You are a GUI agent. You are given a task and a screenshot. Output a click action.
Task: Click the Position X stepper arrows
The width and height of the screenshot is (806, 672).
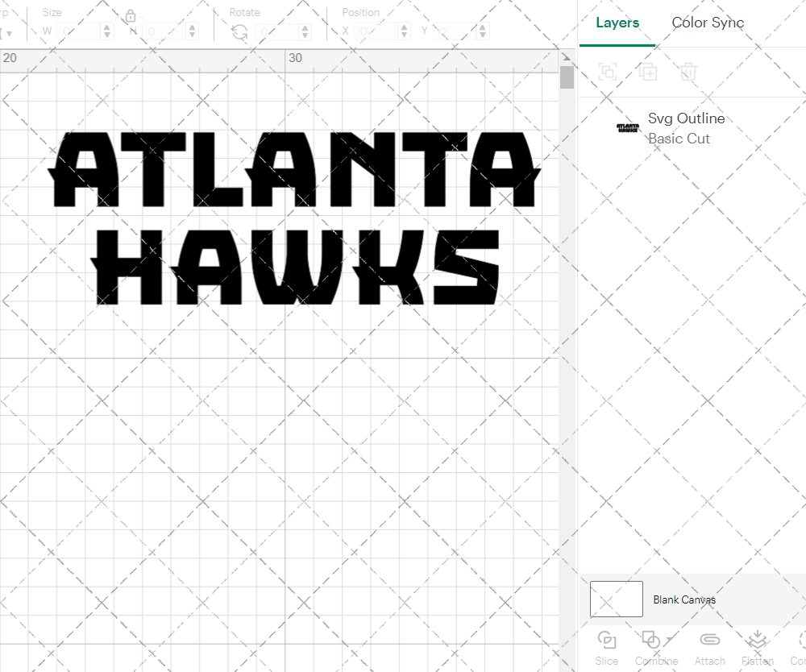point(405,31)
